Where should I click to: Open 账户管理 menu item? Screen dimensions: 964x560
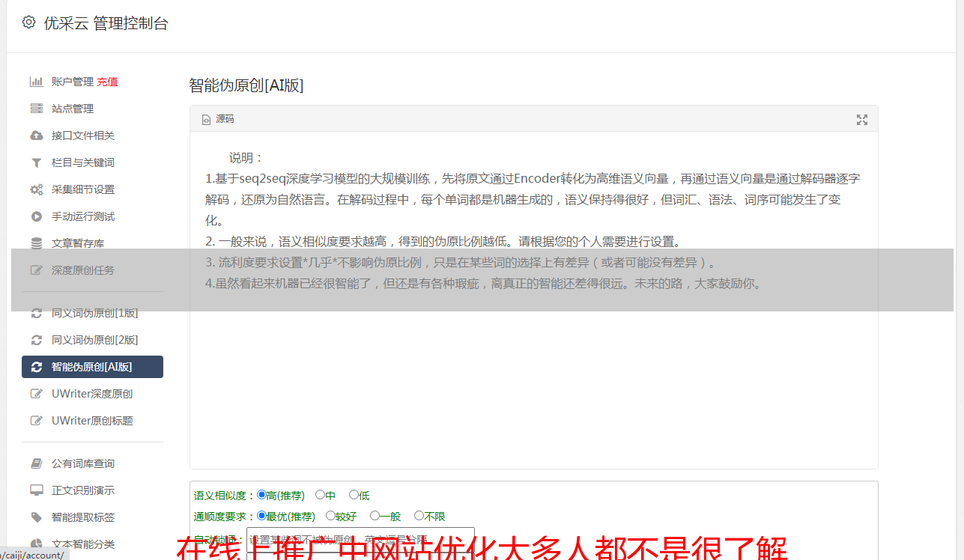pyautogui.click(x=72, y=82)
